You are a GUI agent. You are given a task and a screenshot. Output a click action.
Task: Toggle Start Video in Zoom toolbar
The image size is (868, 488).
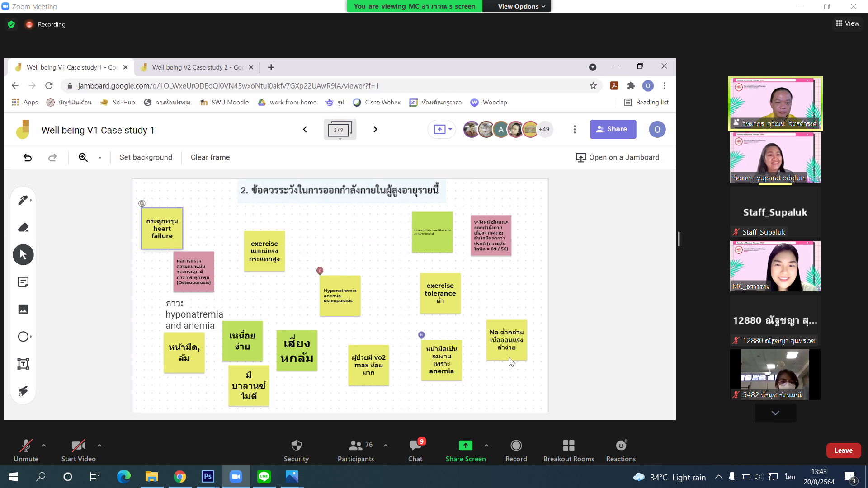[78, 450]
